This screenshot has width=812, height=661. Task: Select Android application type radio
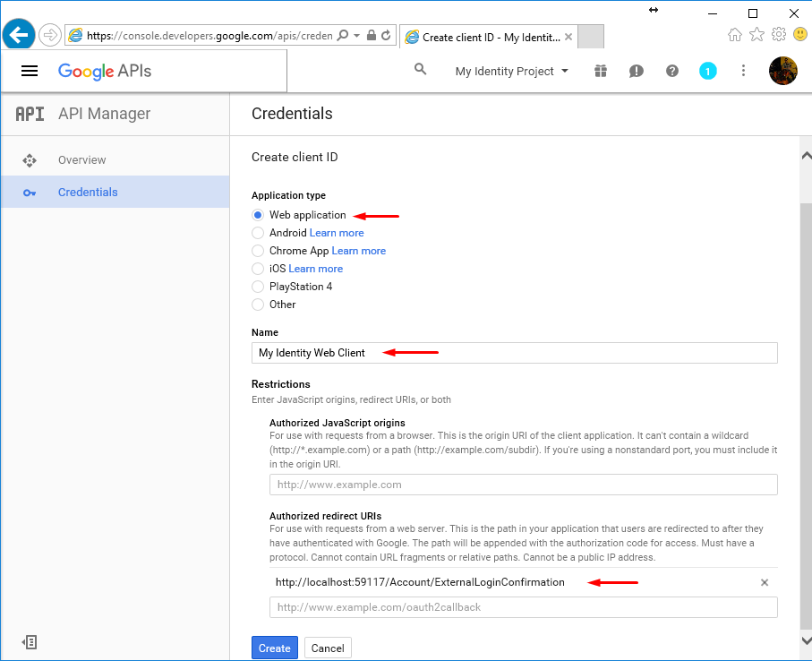point(258,233)
